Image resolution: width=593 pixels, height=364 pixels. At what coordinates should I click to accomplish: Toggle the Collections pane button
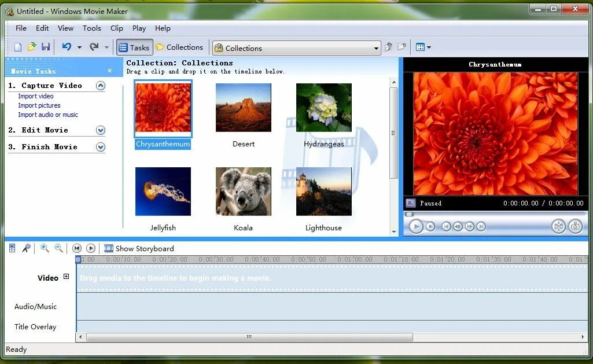click(x=180, y=47)
